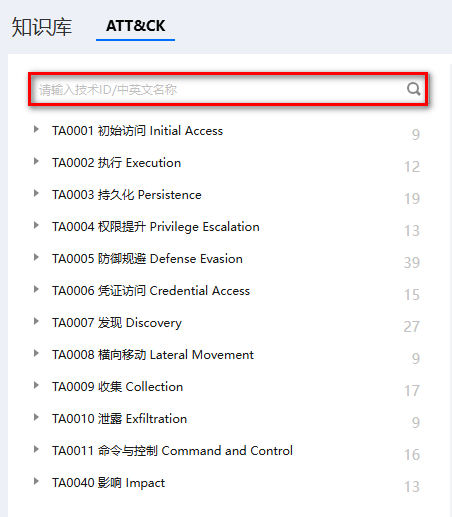
Task: Expand the TA0008 Lateral Movement arrow
Action: click(x=36, y=353)
